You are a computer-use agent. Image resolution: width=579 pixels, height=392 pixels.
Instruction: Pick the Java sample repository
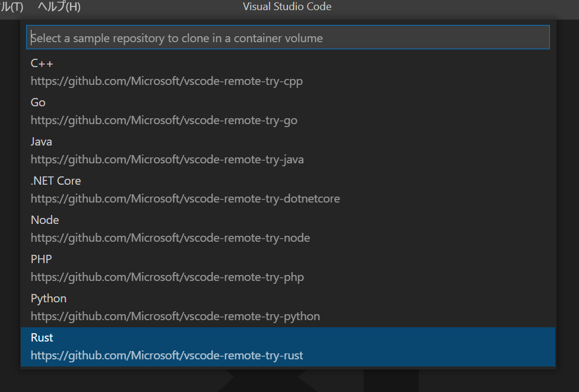(x=288, y=151)
